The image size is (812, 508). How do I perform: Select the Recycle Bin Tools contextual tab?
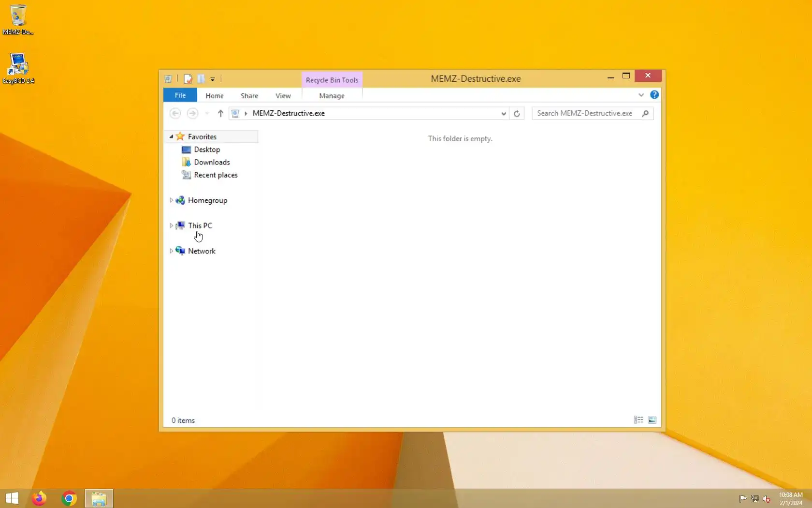pyautogui.click(x=332, y=80)
